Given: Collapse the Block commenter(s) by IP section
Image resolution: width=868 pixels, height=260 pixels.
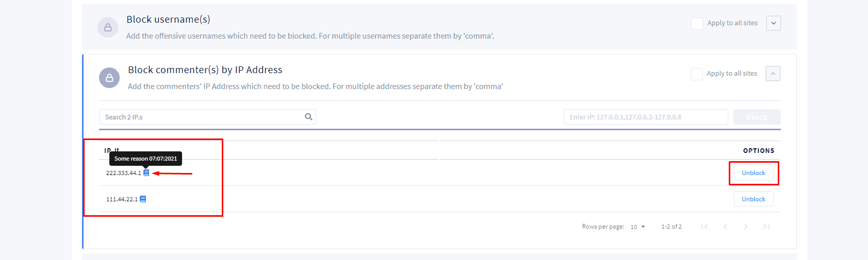Looking at the screenshot, I should click(773, 74).
